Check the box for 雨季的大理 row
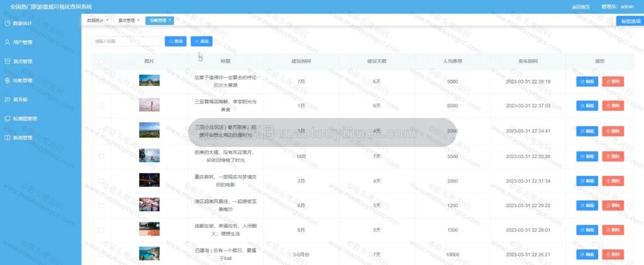Image resolution: width=644 pixels, height=265 pixels. [101, 156]
